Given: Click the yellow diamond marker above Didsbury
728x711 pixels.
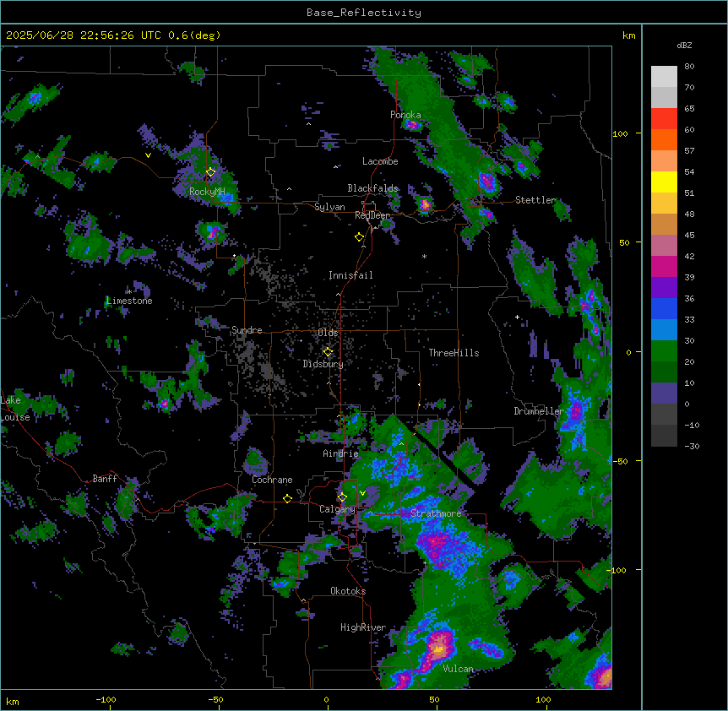Looking at the screenshot, I should click(328, 352).
